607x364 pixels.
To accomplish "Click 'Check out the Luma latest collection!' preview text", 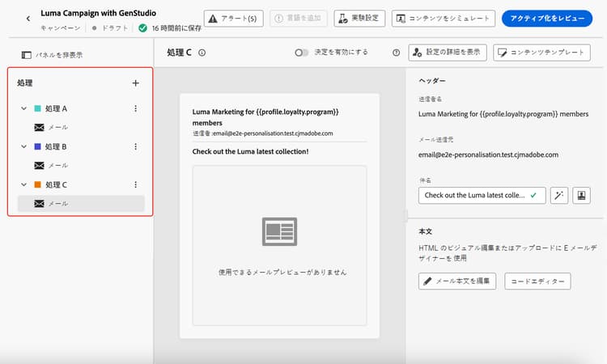I will 250,151.
